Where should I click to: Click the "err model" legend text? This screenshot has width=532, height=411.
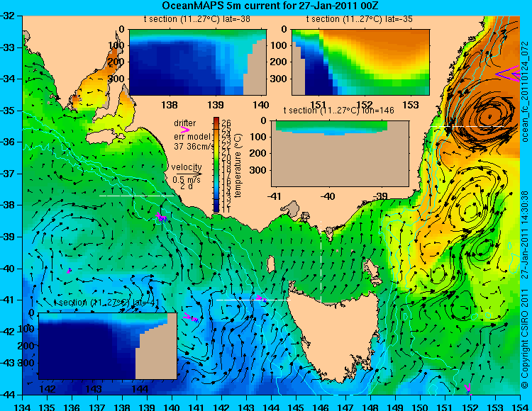pos(192,137)
